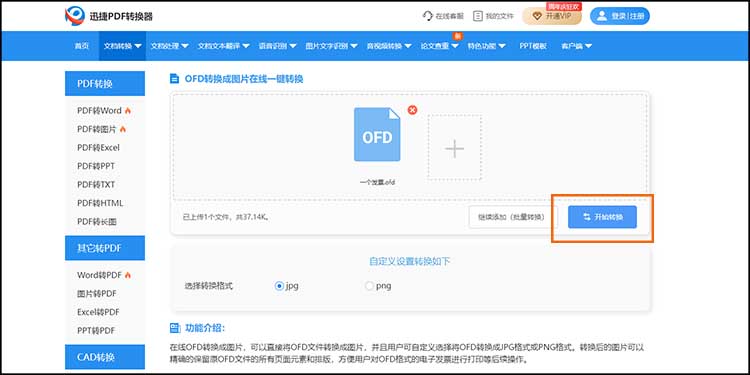The image size is (750, 375).
Task: Expand 客户端 dropdown menu
Action: tap(576, 46)
